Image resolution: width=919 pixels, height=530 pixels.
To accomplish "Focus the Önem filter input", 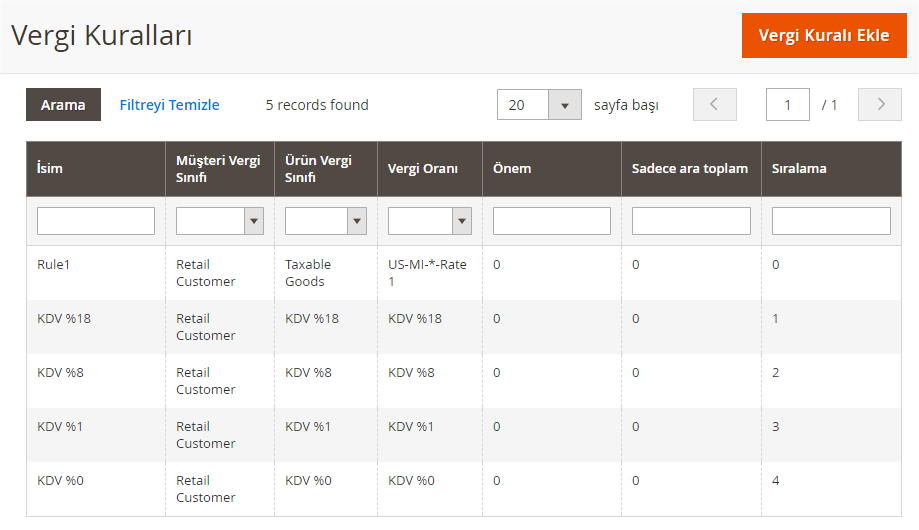I will [x=551, y=221].
